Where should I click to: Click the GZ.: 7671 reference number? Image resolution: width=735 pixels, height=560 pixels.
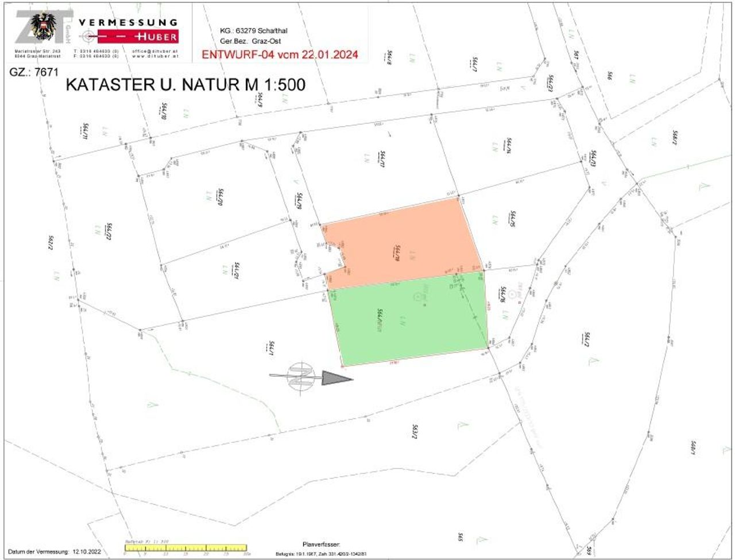(34, 73)
